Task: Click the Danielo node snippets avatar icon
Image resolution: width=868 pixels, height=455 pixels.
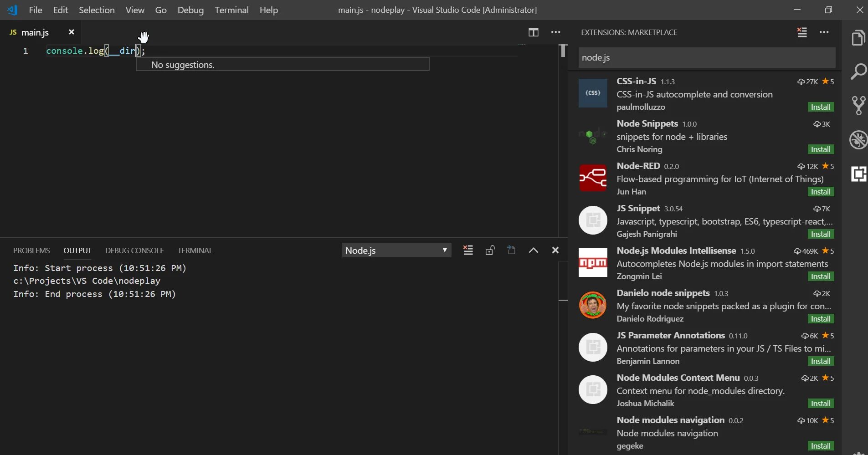Action: click(593, 305)
